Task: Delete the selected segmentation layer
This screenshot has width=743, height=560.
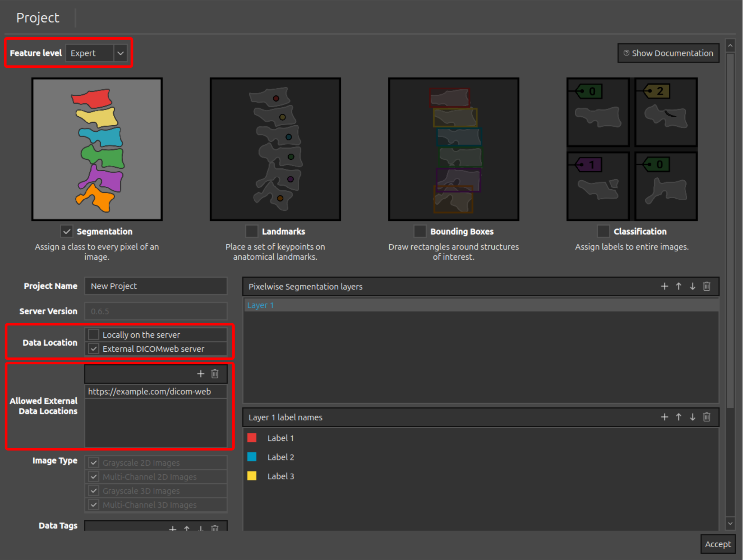Action: 707,286
